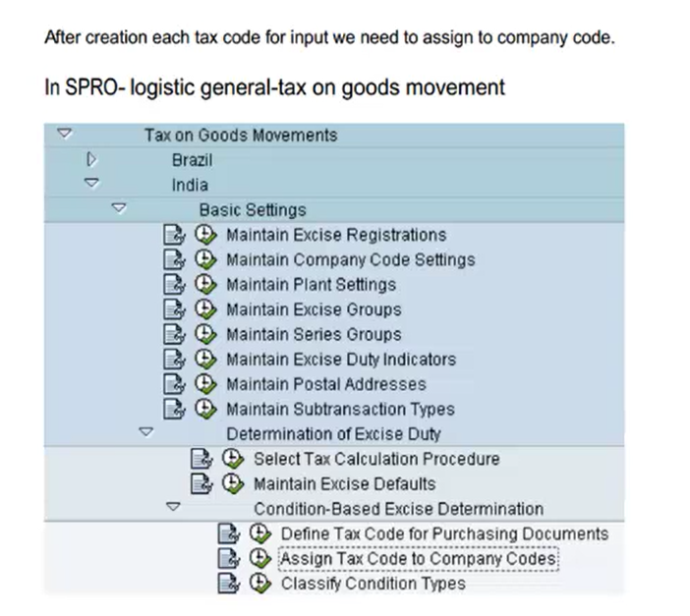Execute activity icon for Maintain Excise Groups
The width and height of the screenshot is (690, 616).
[205, 308]
